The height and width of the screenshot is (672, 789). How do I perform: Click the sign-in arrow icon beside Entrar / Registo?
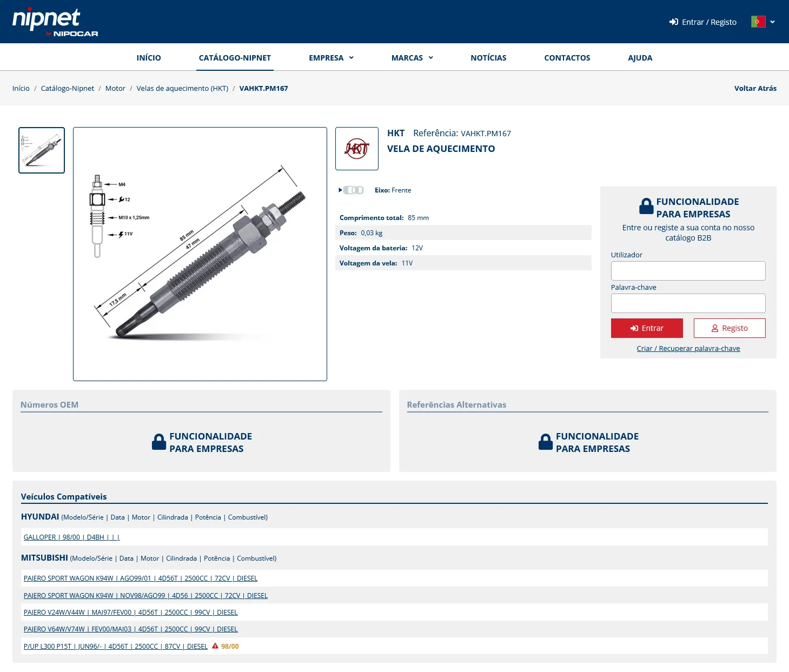point(673,22)
